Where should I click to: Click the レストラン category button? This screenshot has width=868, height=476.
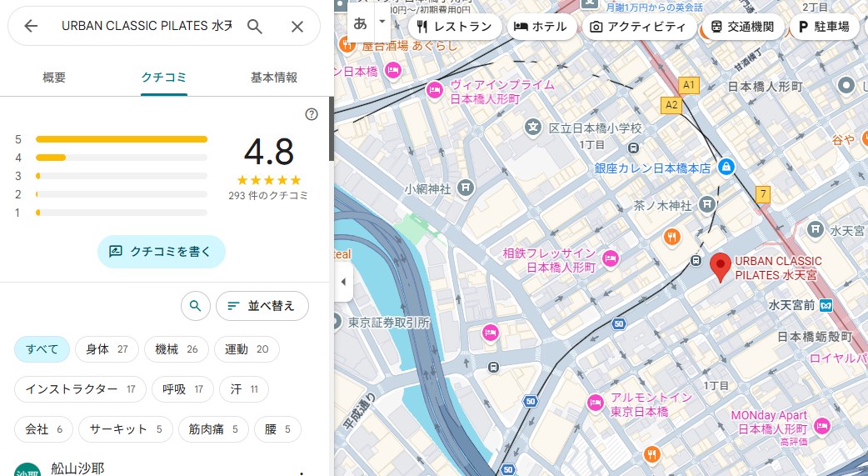[456, 27]
